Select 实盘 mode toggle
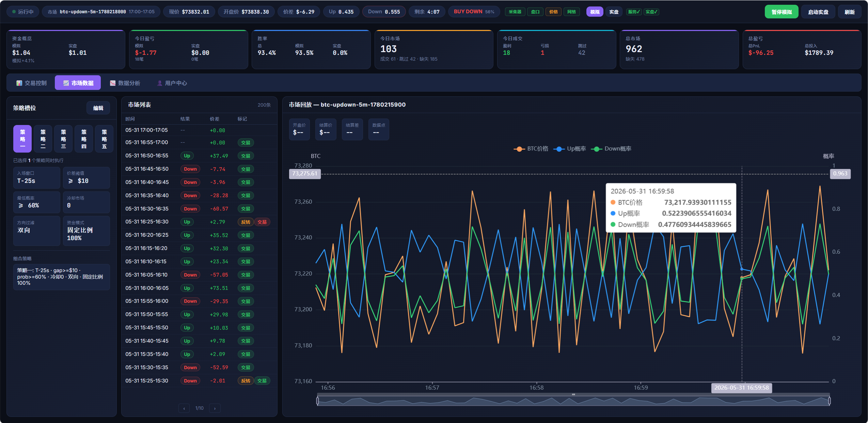This screenshot has height=423, width=868. click(x=614, y=12)
